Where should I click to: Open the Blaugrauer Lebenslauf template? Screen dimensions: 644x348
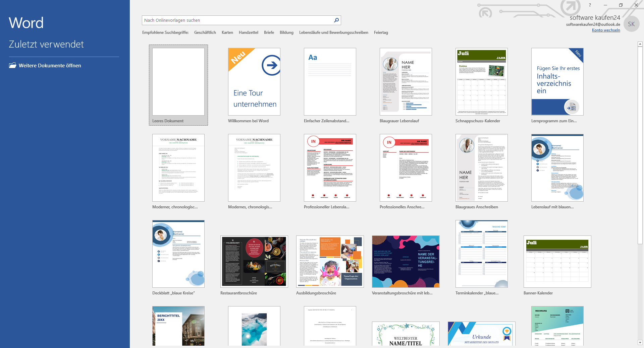coord(406,82)
